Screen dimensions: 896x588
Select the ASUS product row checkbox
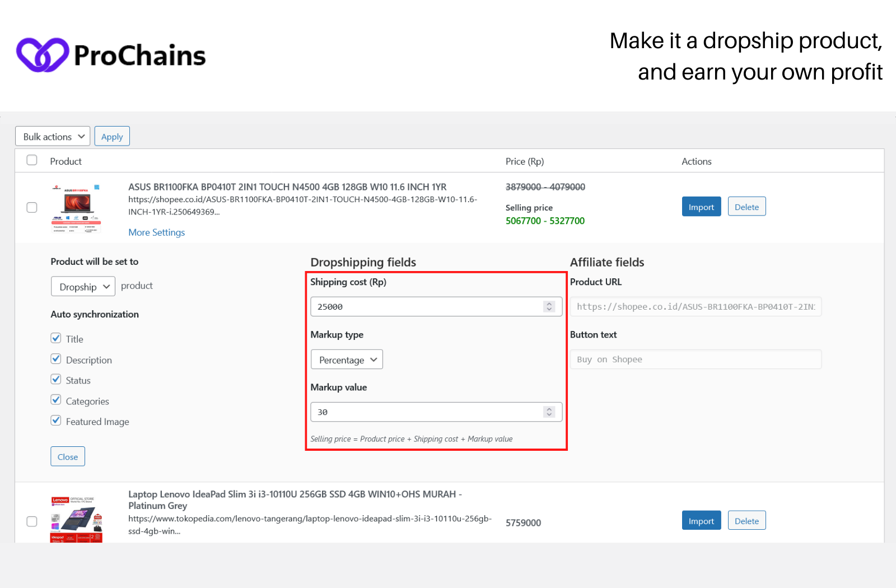(x=32, y=207)
